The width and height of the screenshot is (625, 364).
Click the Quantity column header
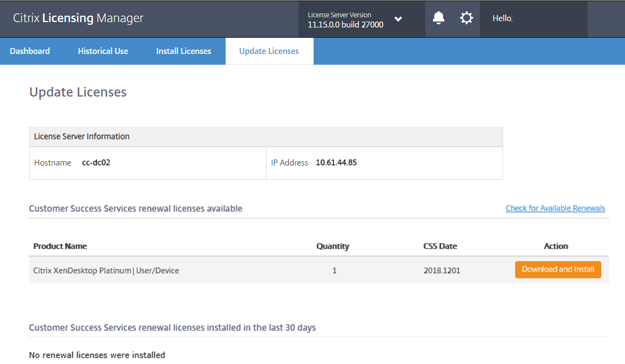[332, 246]
